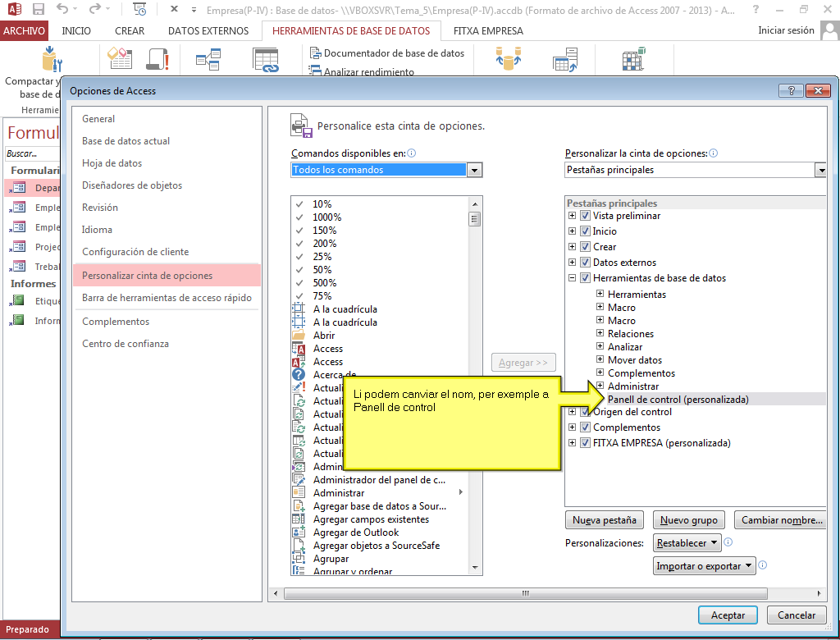Click info icon next to Comandos disponibles en
This screenshot has height=640, width=840.
[412, 153]
